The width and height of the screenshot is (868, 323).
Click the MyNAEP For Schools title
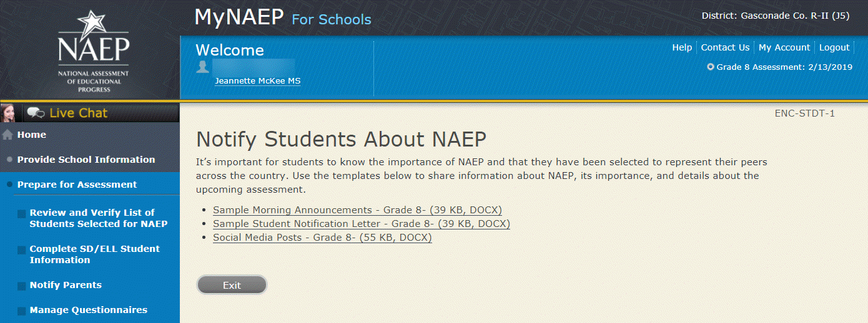click(x=283, y=17)
